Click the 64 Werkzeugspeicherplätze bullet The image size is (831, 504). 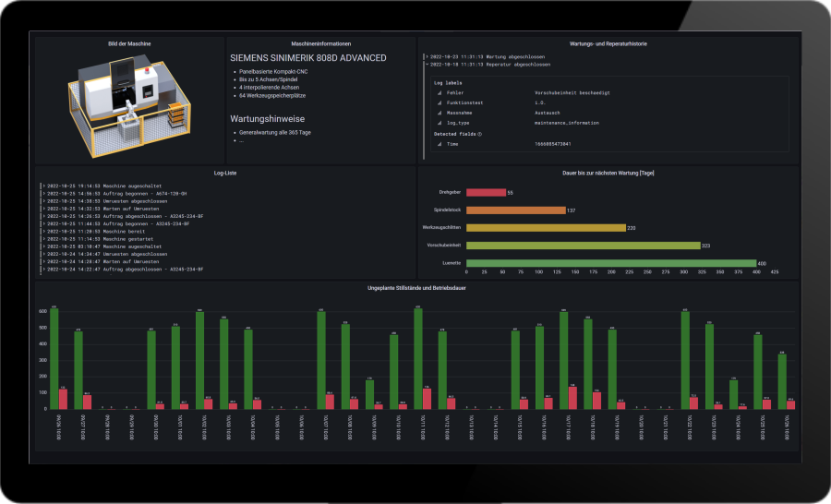(x=271, y=96)
